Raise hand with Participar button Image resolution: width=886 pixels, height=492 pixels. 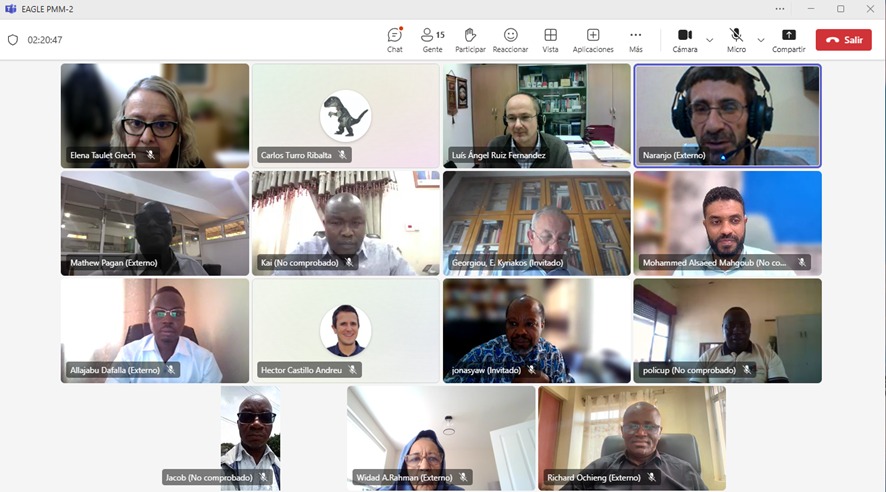[470, 39]
